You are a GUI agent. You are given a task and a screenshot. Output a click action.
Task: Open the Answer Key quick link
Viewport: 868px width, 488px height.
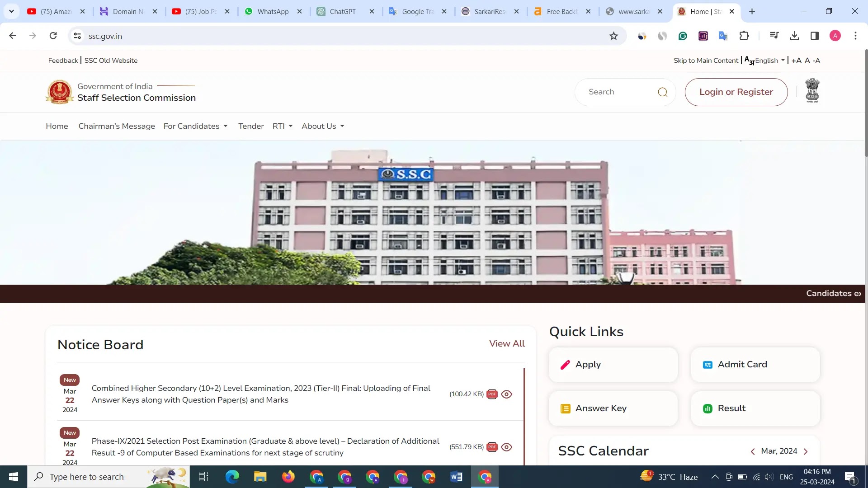pos(613,408)
